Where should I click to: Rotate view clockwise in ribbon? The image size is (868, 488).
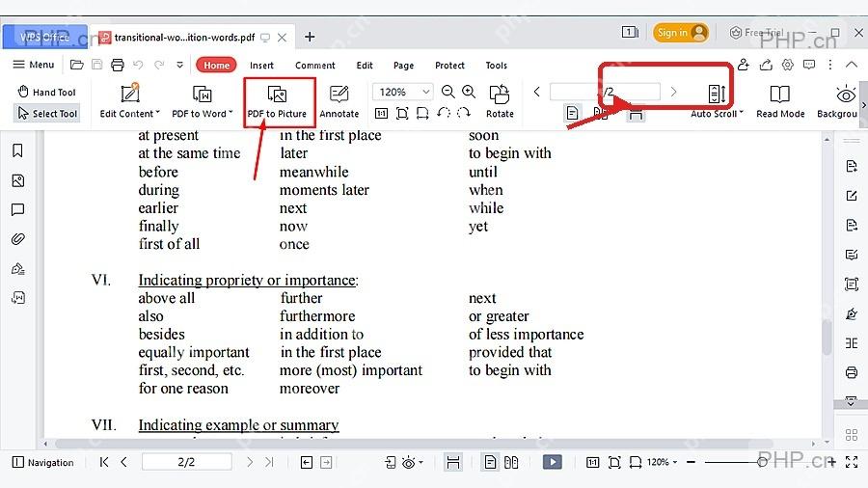(x=464, y=113)
